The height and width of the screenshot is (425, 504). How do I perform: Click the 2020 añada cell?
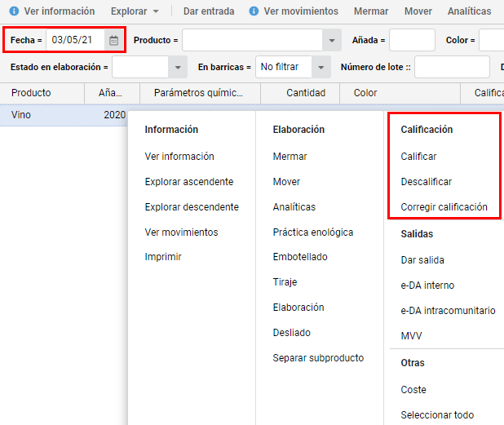[x=114, y=115]
